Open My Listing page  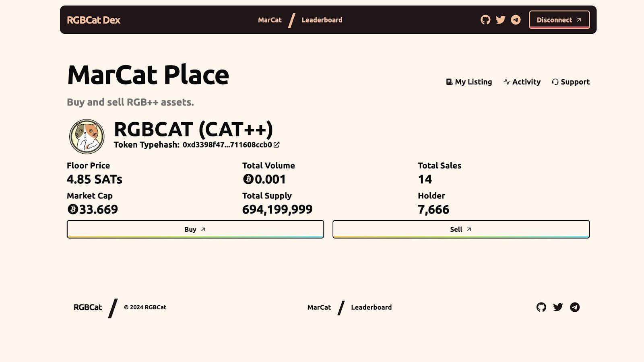(x=469, y=82)
